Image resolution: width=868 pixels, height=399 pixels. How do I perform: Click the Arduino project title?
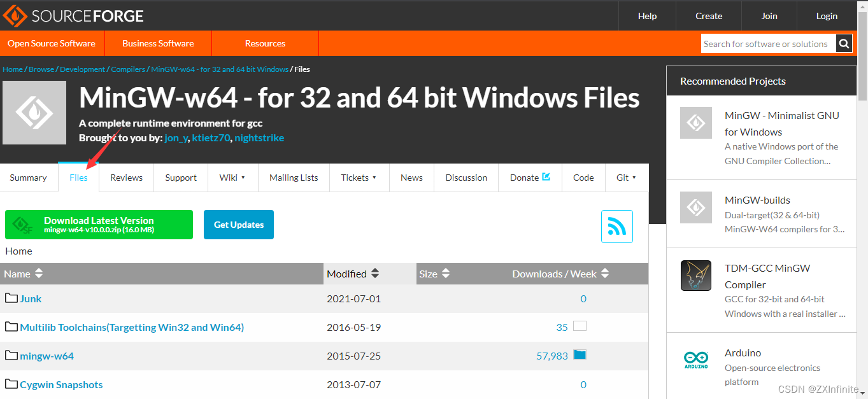[743, 353]
